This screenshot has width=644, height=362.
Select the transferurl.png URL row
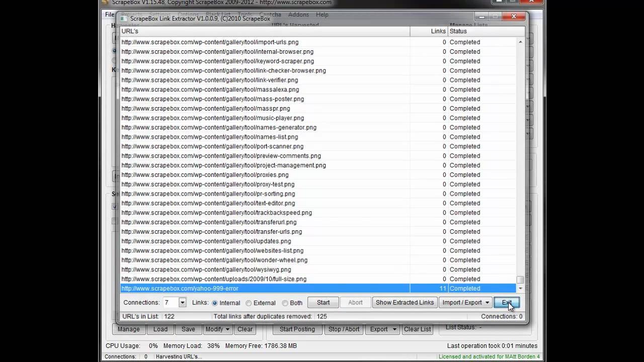pyautogui.click(x=318, y=222)
